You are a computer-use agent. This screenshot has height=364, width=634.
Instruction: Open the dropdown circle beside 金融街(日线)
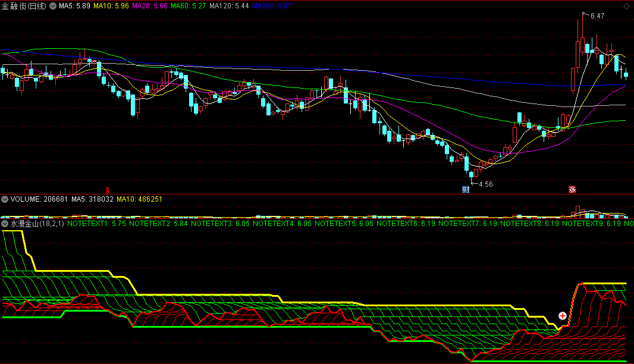coord(53,6)
